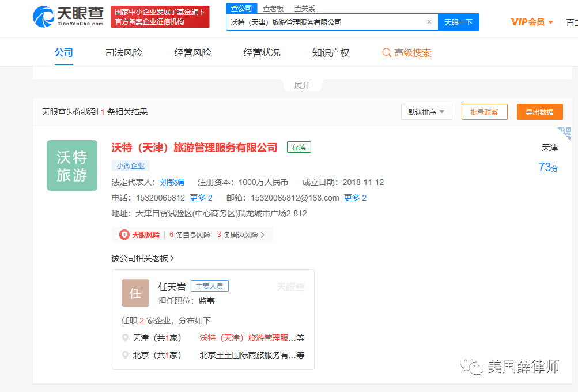Click the 北京 location pin icon
The height and width of the screenshot is (392, 578).
click(125, 355)
